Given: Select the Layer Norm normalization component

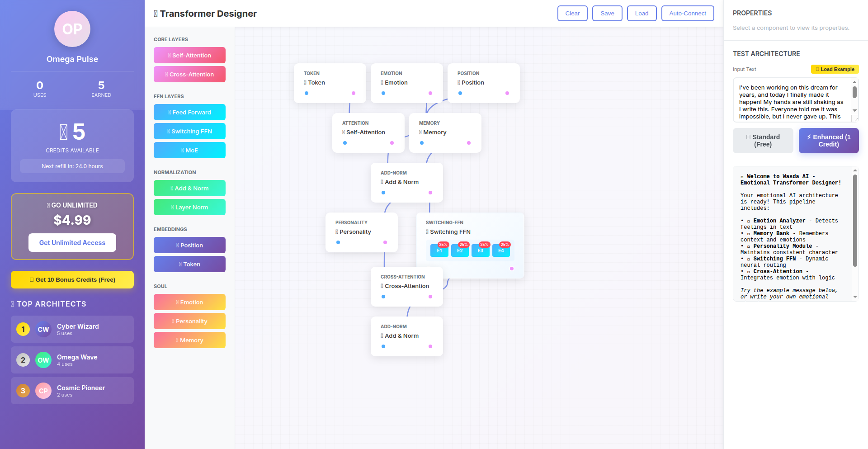Looking at the screenshot, I should [x=189, y=207].
